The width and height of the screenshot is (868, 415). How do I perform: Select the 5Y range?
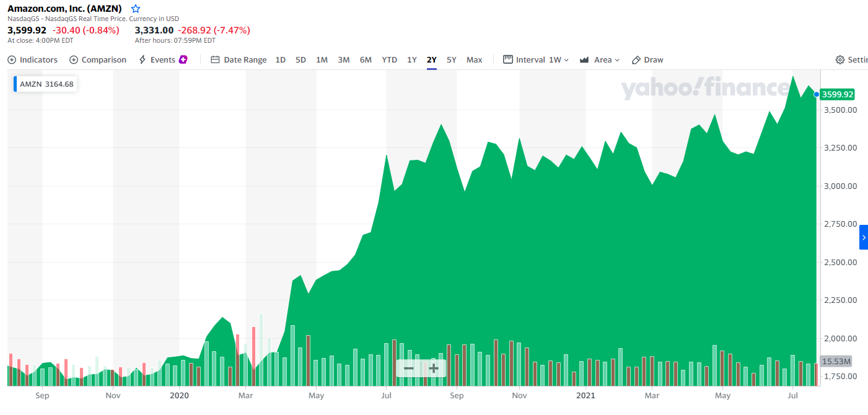click(x=452, y=60)
